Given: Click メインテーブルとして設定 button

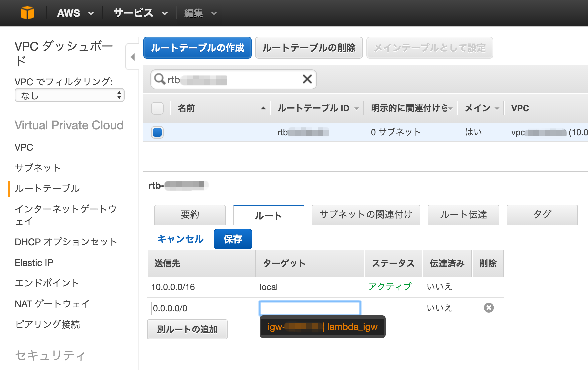Looking at the screenshot, I should (429, 48).
